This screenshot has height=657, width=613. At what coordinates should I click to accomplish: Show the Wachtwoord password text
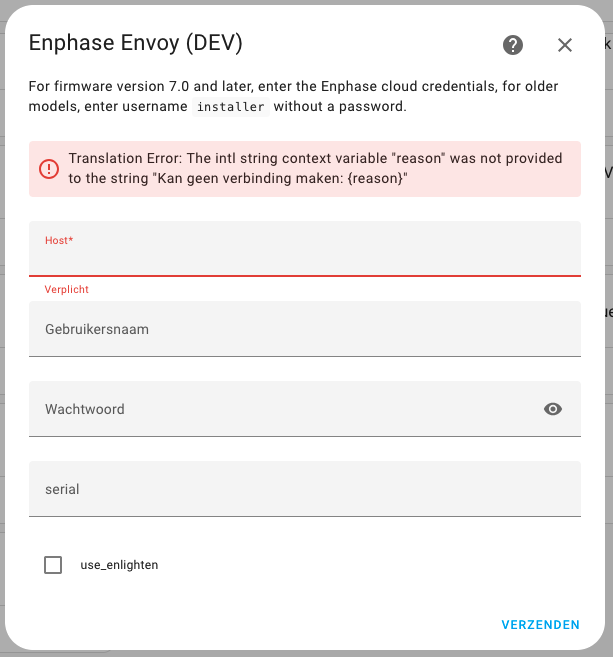553,409
